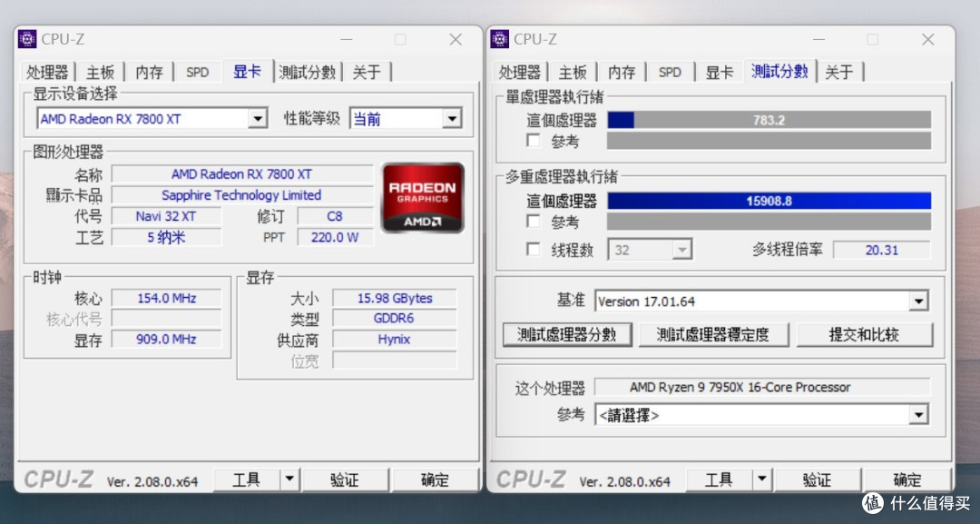The height and width of the screenshot is (524, 980).
Task: Click revision value C8
Action: pos(335,216)
